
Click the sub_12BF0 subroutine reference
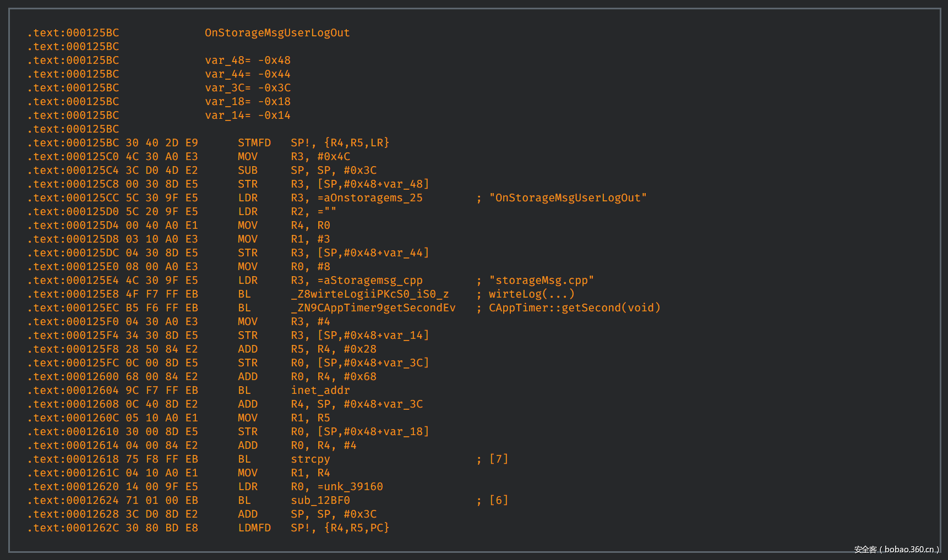320,501
